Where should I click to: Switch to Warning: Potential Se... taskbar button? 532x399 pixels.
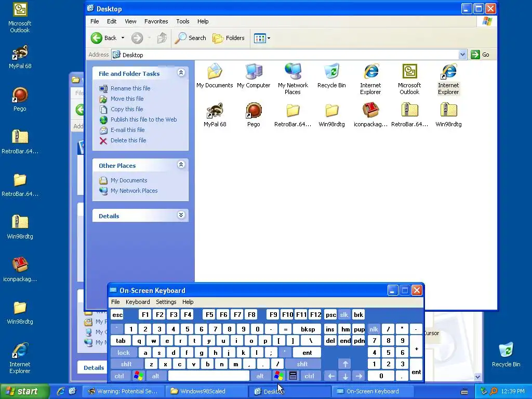click(125, 391)
